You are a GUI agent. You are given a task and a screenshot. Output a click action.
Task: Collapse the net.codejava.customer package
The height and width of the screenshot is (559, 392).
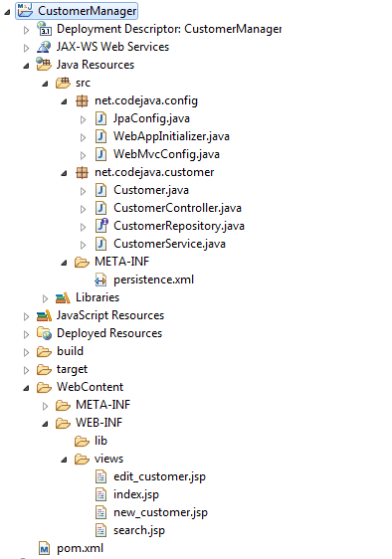tap(64, 174)
